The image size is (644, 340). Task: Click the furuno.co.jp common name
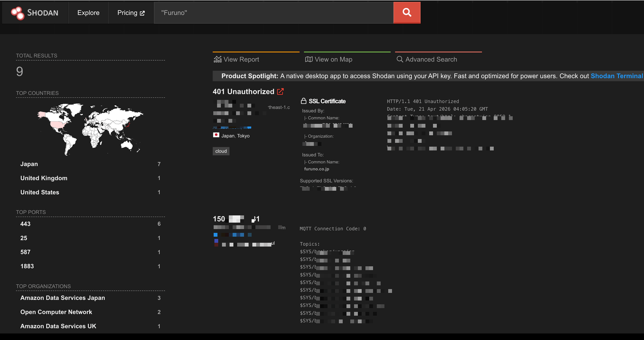316,169
